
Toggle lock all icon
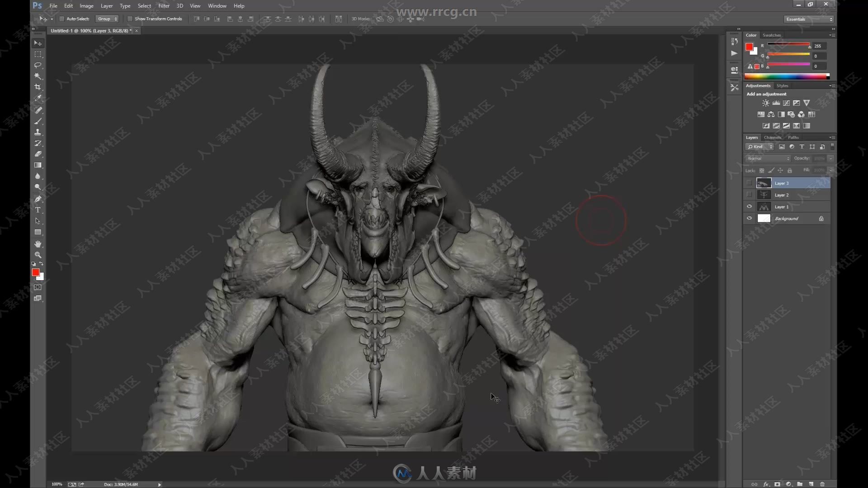pos(790,170)
